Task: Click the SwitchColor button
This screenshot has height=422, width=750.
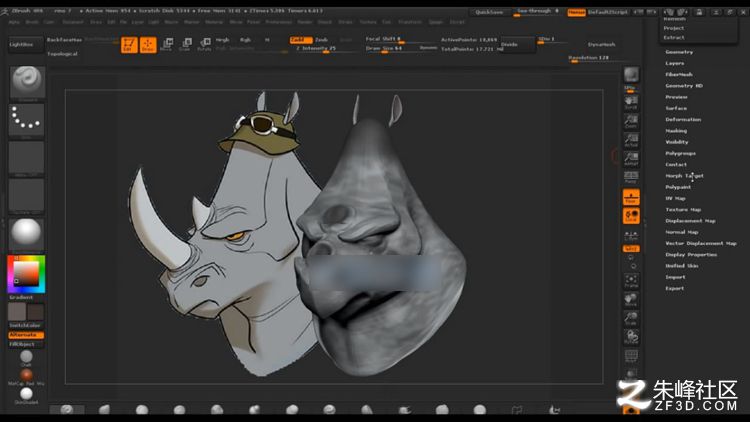Action: 25,325
